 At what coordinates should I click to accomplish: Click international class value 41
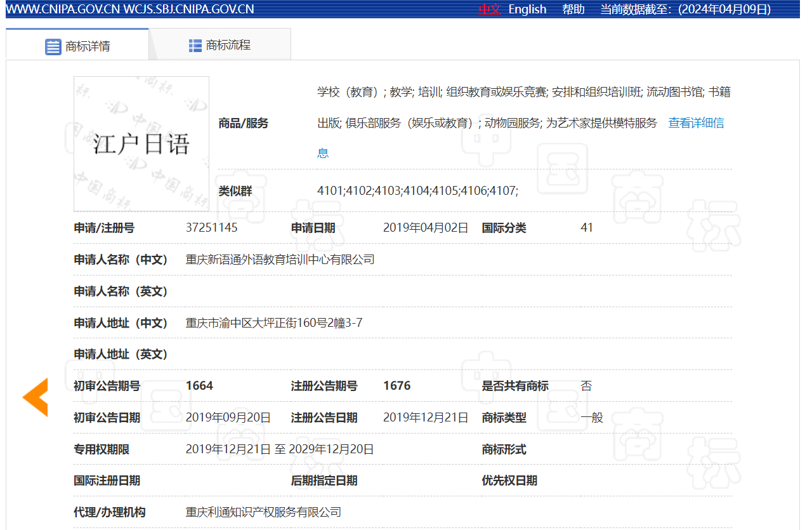(587, 227)
